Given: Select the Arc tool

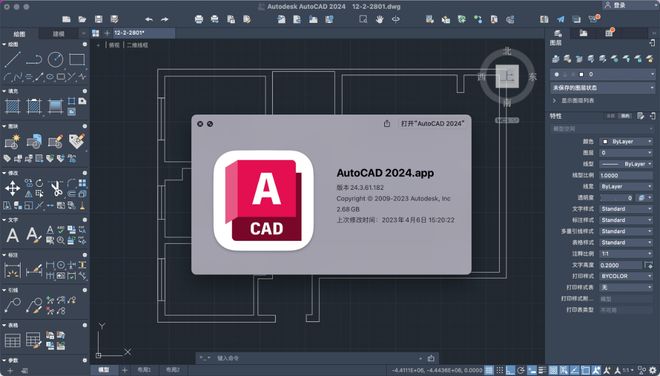Looking at the screenshot, I should (x=7, y=77).
